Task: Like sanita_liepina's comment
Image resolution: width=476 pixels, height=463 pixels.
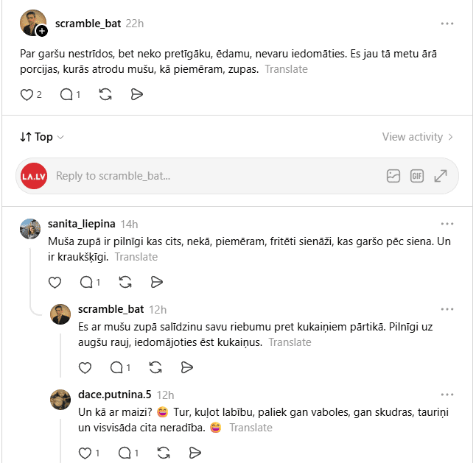Action: pos(55,282)
